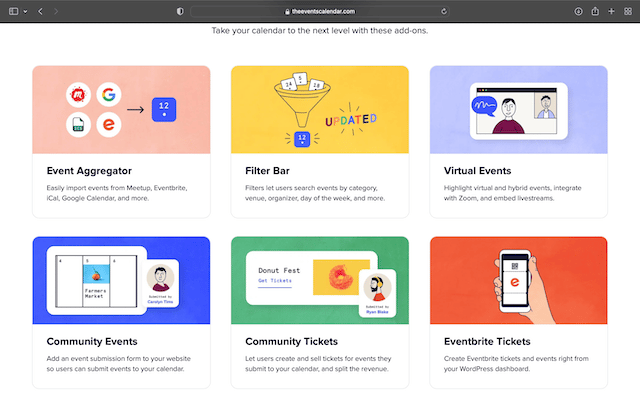Click the privacy shield icon

click(180, 10)
